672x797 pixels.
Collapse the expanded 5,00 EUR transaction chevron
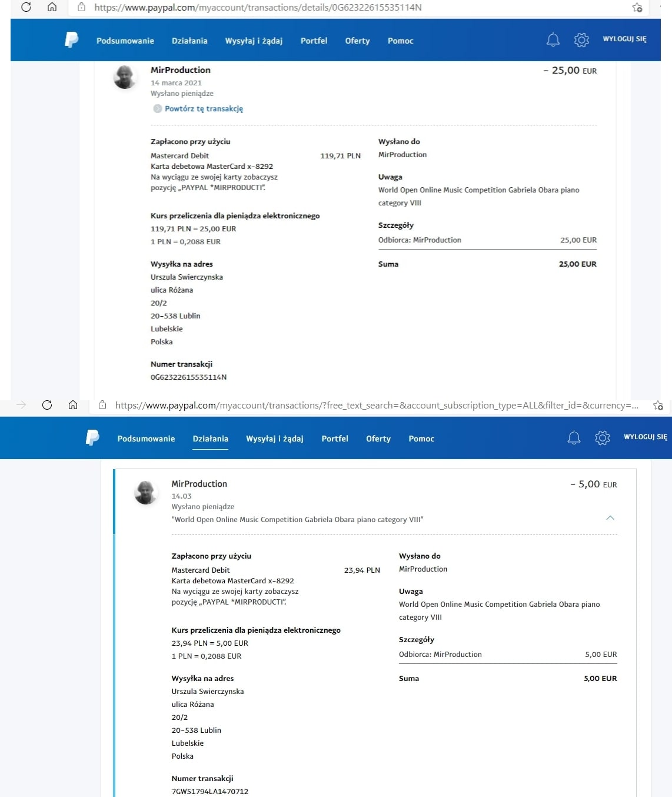coord(610,518)
